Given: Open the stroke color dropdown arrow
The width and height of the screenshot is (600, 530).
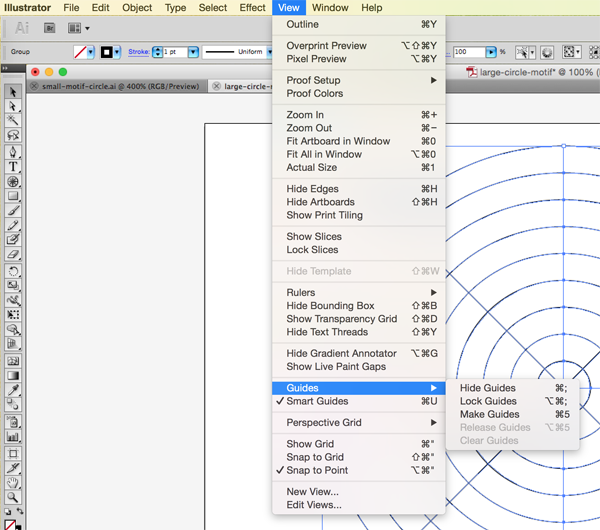Looking at the screenshot, I should tap(117, 52).
